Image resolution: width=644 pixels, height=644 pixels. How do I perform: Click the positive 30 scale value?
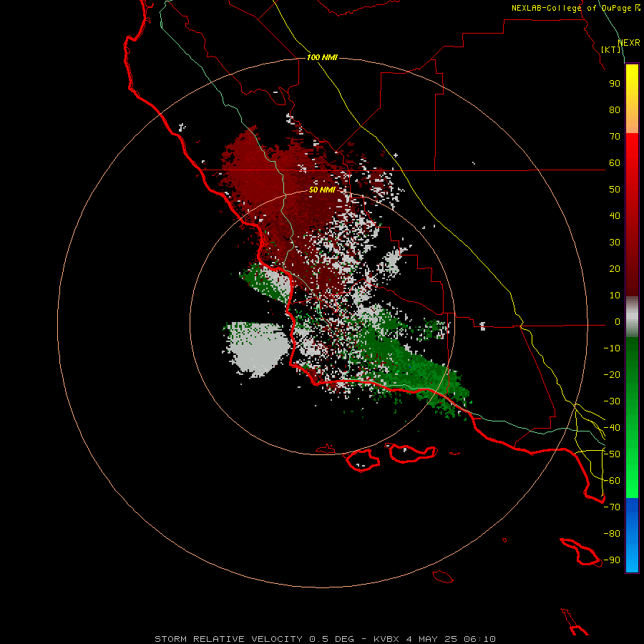(x=615, y=243)
